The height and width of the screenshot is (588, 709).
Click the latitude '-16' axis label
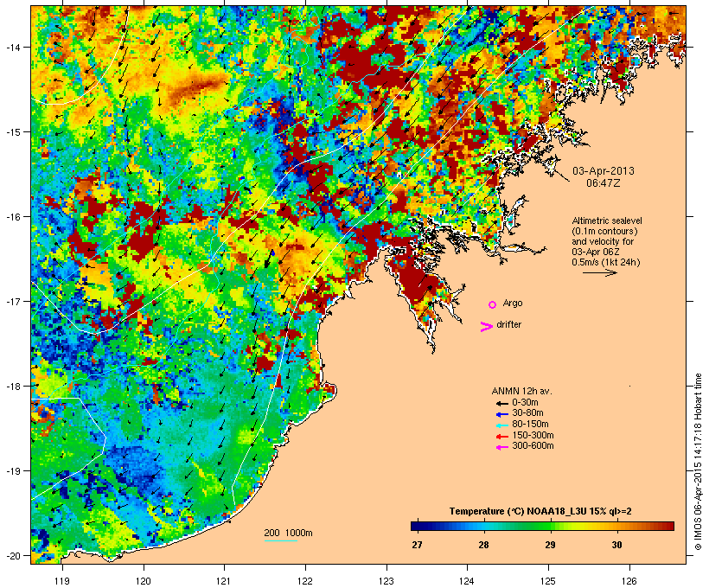pyautogui.click(x=12, y=217)
